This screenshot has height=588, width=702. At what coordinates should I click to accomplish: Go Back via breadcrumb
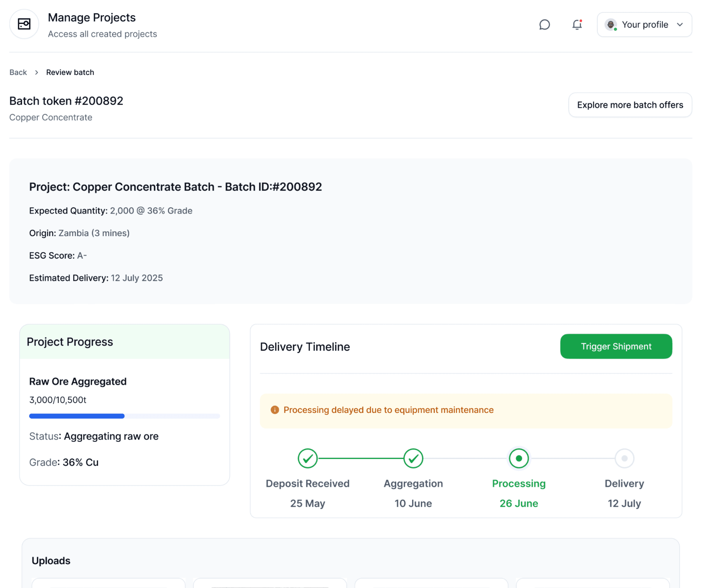[18, 73]
